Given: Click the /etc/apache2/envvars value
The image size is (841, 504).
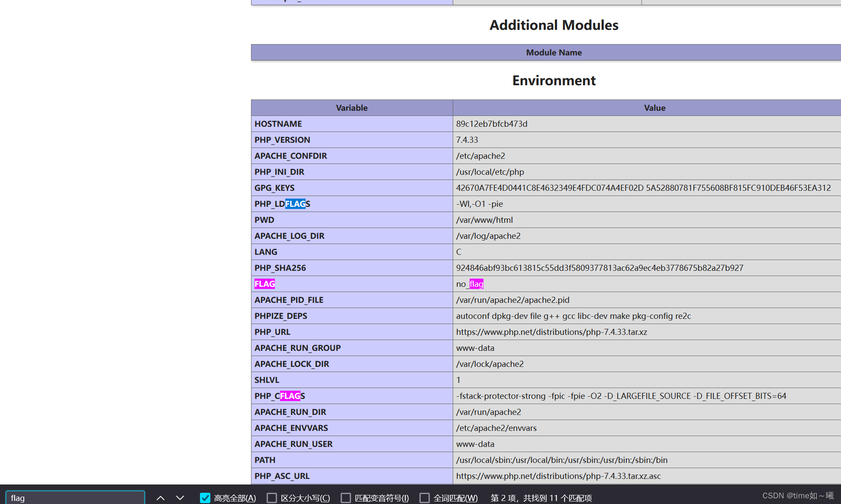Looking at the screenshot, I should 496,428.
